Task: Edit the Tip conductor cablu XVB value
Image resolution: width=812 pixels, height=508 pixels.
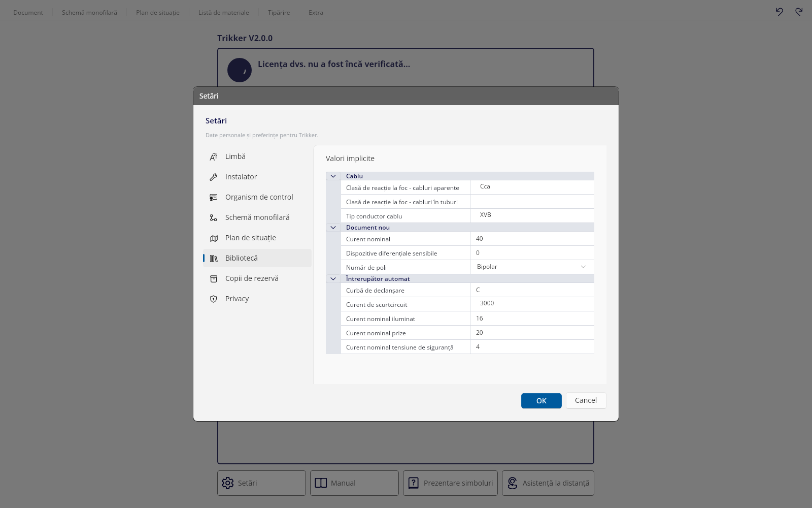Action: [x=532, y=215]
